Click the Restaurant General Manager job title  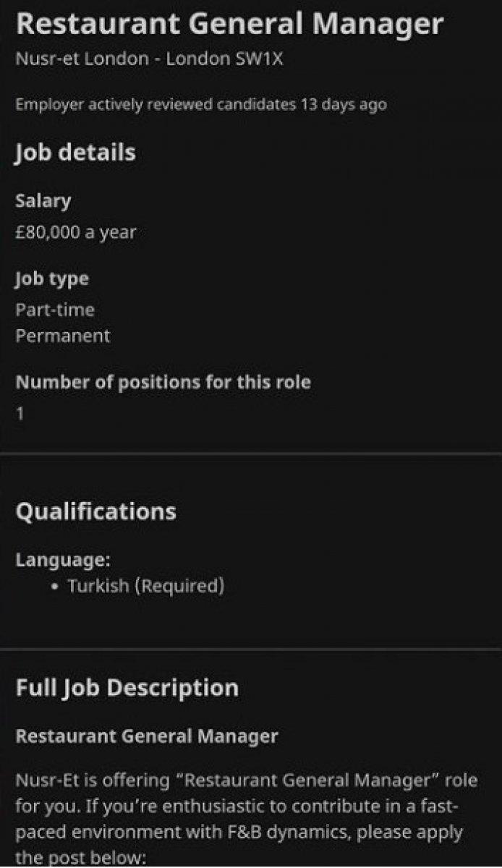pos(229,25)
